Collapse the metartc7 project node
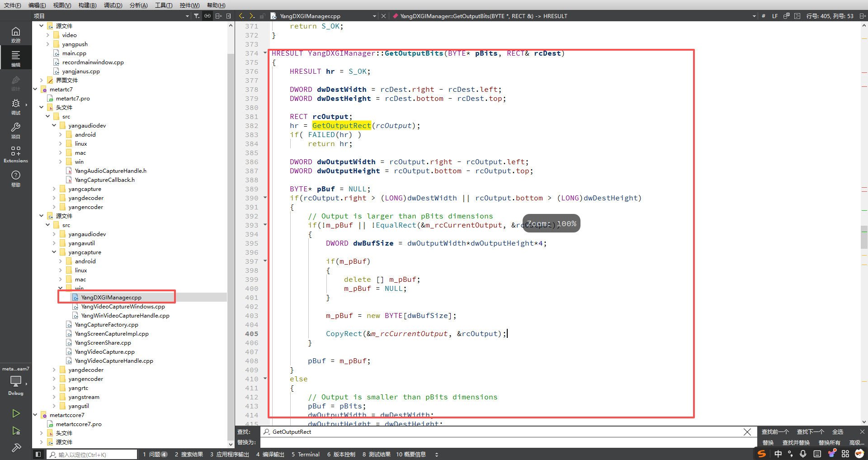Image resolution: width=868 pixels, height=460 pixels. 35,89
